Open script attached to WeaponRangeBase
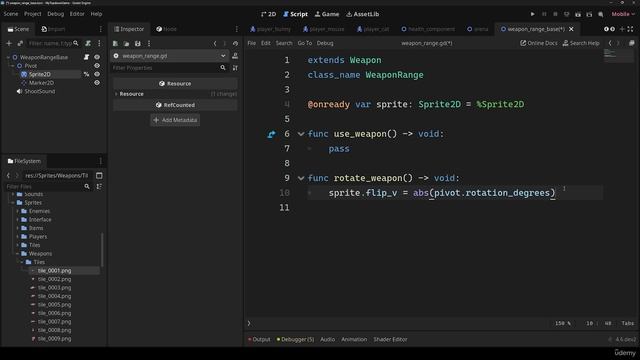Screen dimensions: 640x360 coord(87,57)
